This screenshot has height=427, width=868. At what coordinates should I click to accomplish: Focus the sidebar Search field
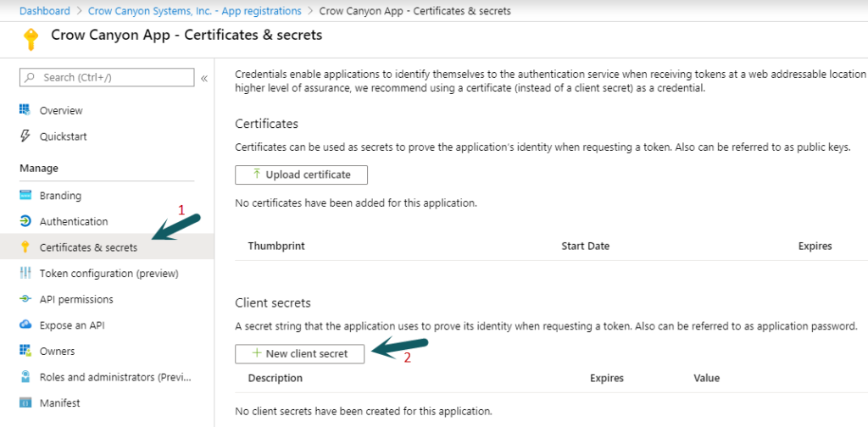click(x=107, y=77)
